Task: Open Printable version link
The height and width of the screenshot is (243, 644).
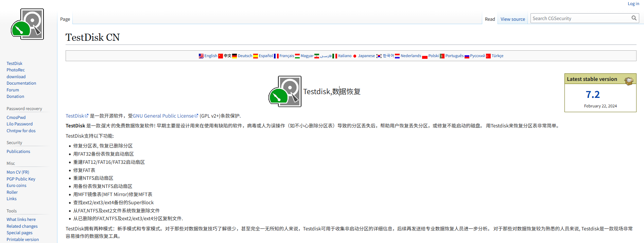Action: (23, 240)
